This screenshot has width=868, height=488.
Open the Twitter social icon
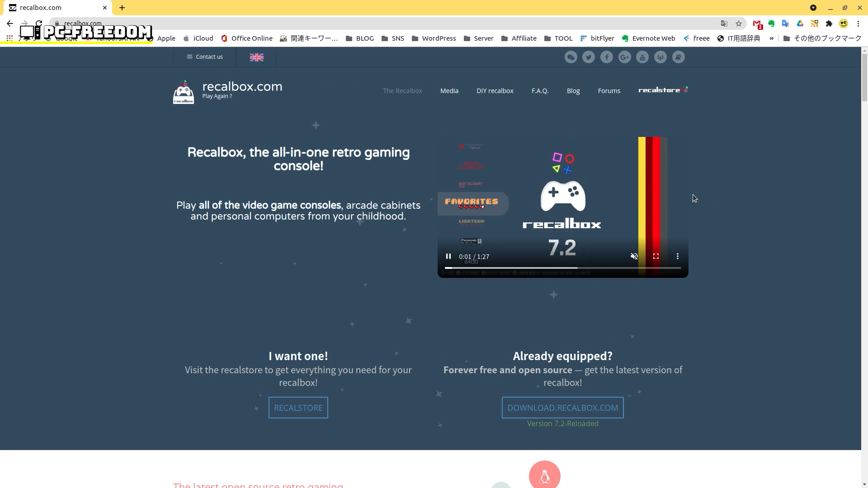pyautogui.click(x=588, y=57)
